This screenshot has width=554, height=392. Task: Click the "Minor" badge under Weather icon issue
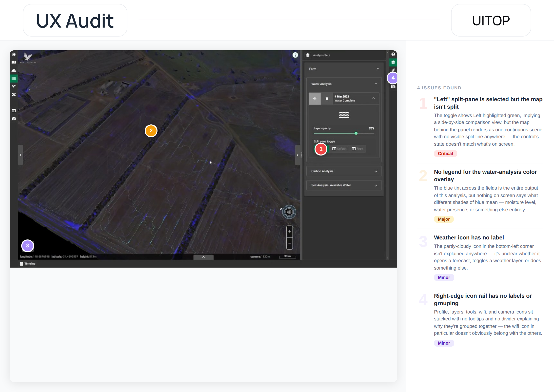coord(444,277)
